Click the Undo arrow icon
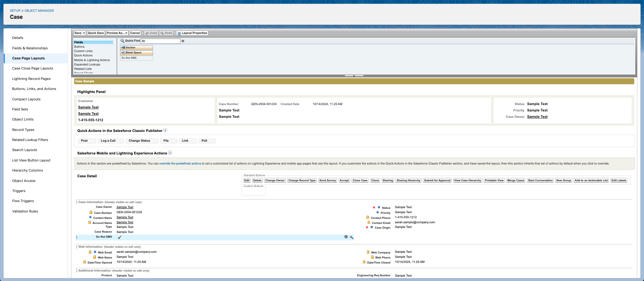644x281 pixels. click(147, 33)
